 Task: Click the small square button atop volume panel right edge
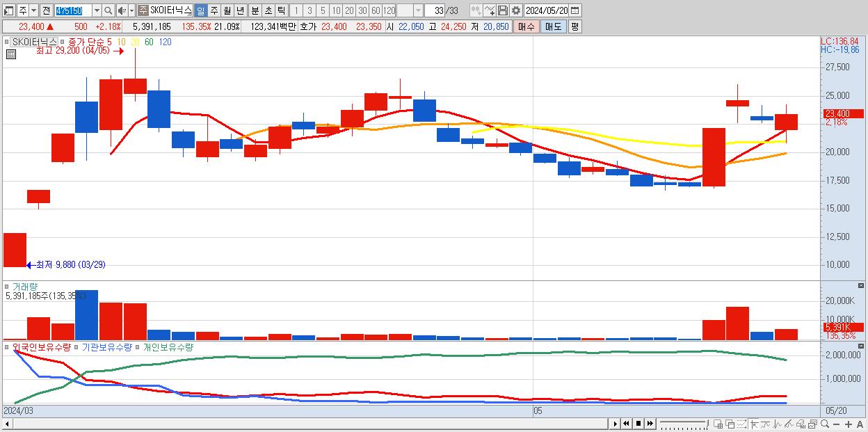pos(861,286)
